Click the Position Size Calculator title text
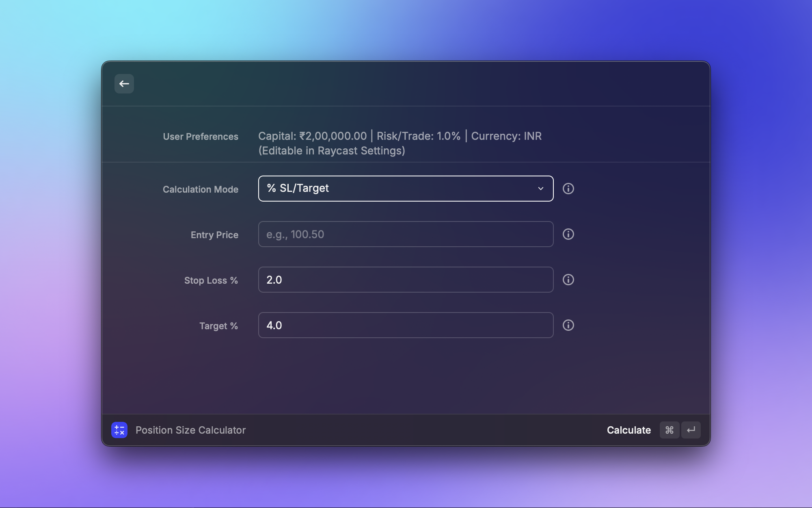 (x=190, y=430)
